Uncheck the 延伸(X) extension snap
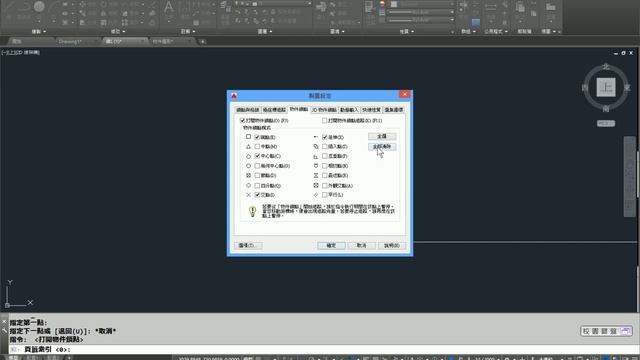The image size is (640, 360). pos(325,137)
